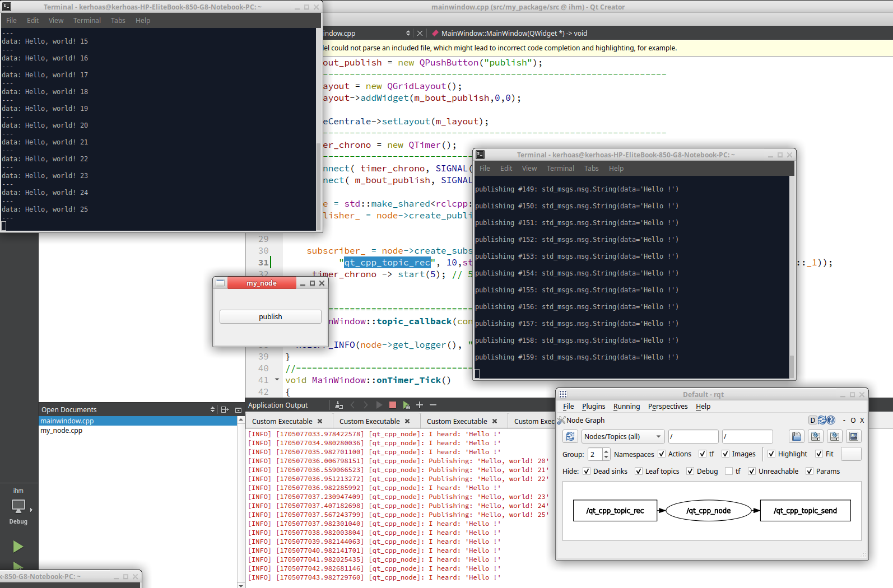Open the Running menu in rqt

pyautogui.click(x=626, y=407)
